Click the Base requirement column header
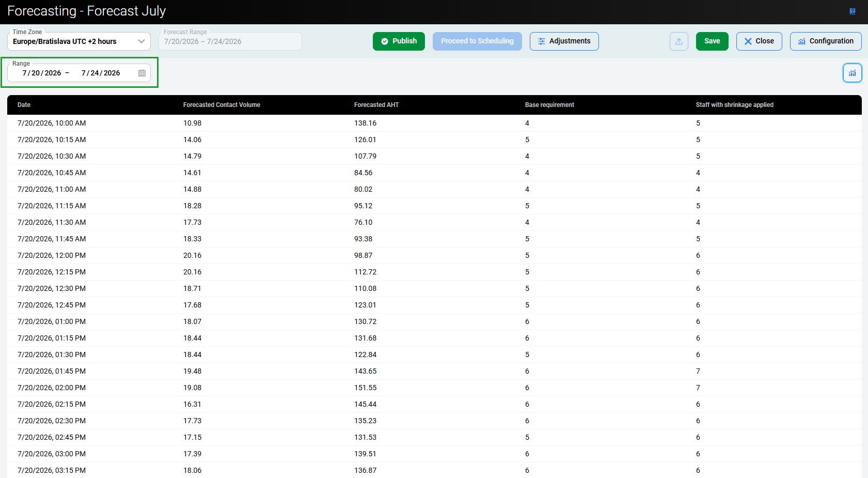 549,105
